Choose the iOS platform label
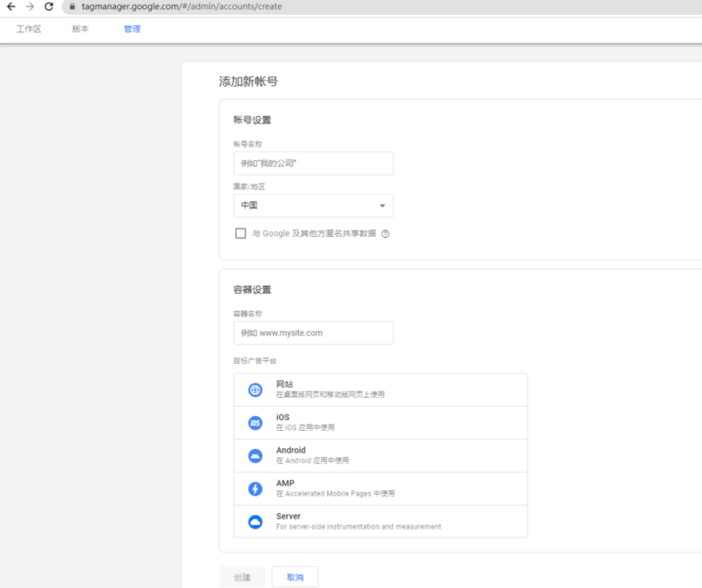This screenshot has width=702, height=588. pyautogui.click(x=282, y=417)
